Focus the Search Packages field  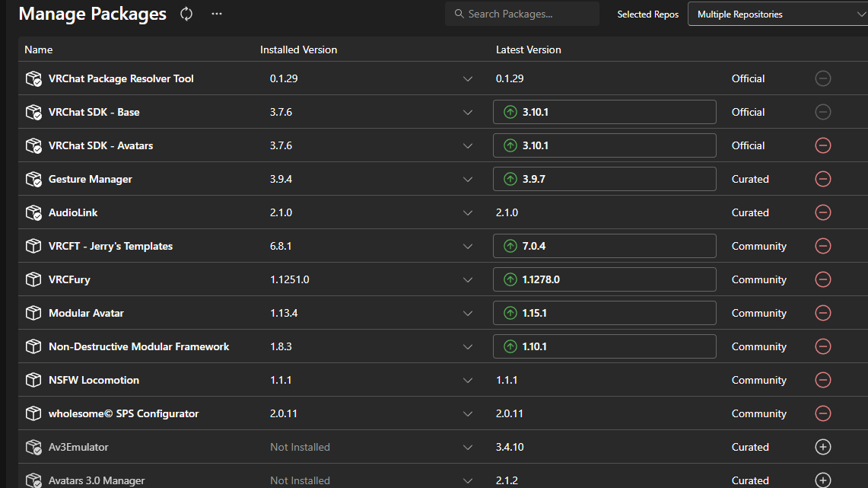(522, 14)
